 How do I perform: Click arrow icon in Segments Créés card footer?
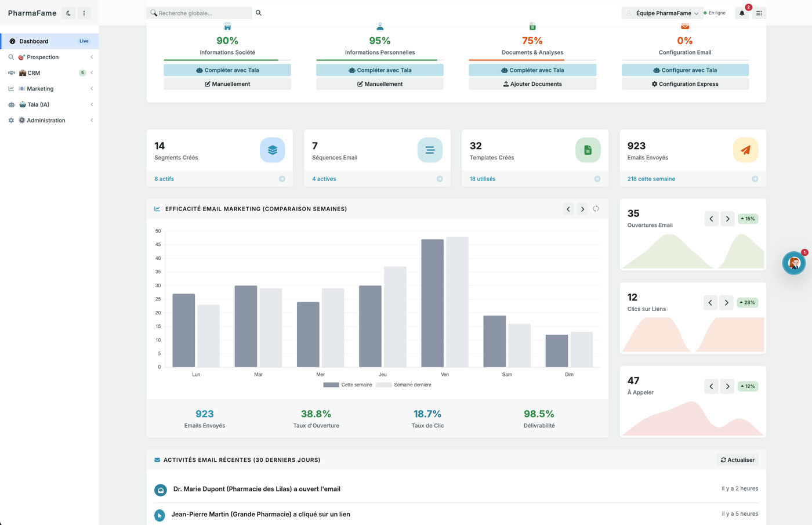[282, 179]
